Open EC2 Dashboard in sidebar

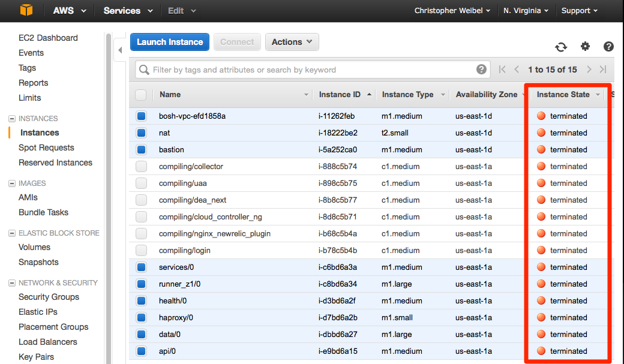click(48, 38)
